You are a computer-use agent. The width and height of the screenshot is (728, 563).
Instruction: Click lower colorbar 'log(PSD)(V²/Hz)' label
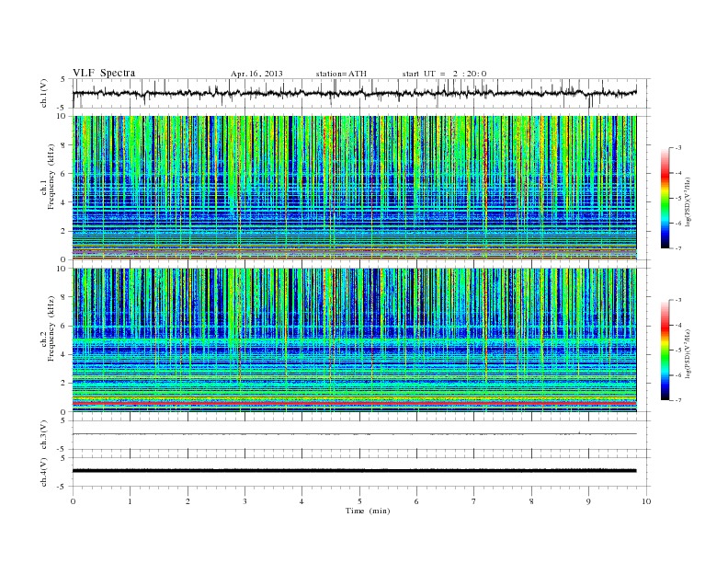pyautogui.click(x=688, y=353)
